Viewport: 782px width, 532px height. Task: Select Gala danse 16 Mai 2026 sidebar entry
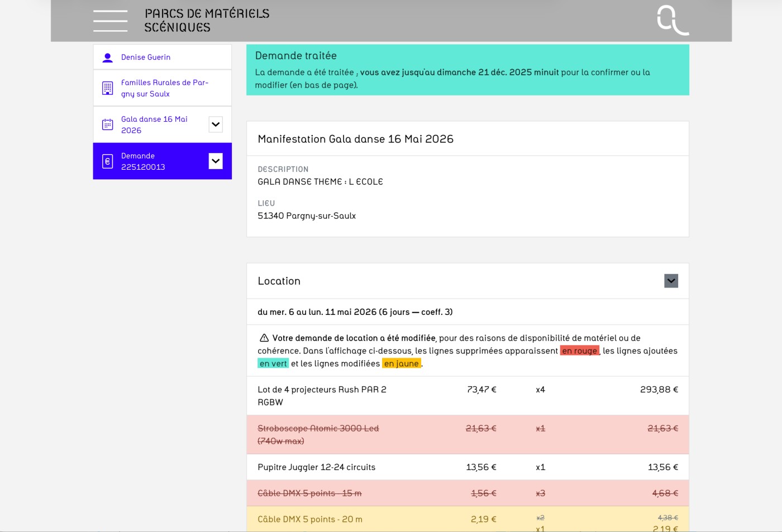coord(154,124)
